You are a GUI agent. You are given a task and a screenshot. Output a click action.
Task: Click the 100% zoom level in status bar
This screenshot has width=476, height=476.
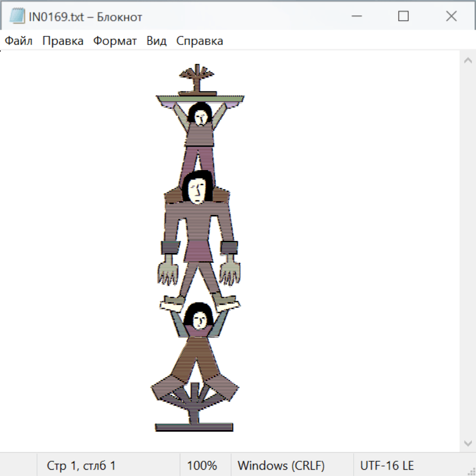pos(202,465)
